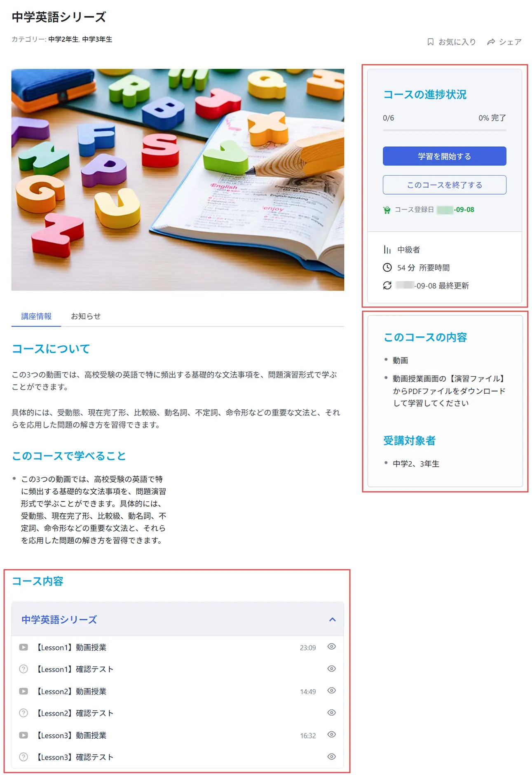Screen dimensions: 532x775
Task: Click the refresh icon beside 最終更新
Action: click(387, 285)
